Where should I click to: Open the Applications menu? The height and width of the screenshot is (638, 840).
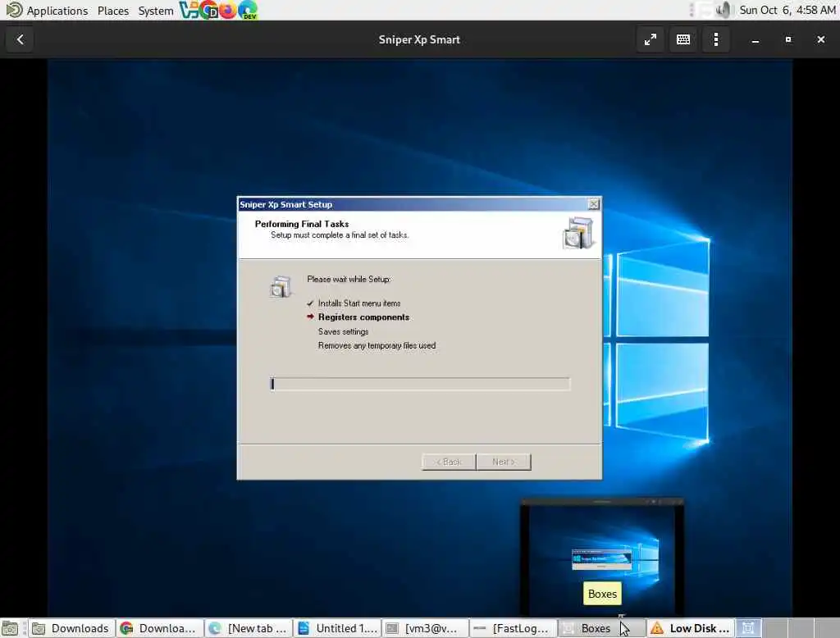pos(57,11)
